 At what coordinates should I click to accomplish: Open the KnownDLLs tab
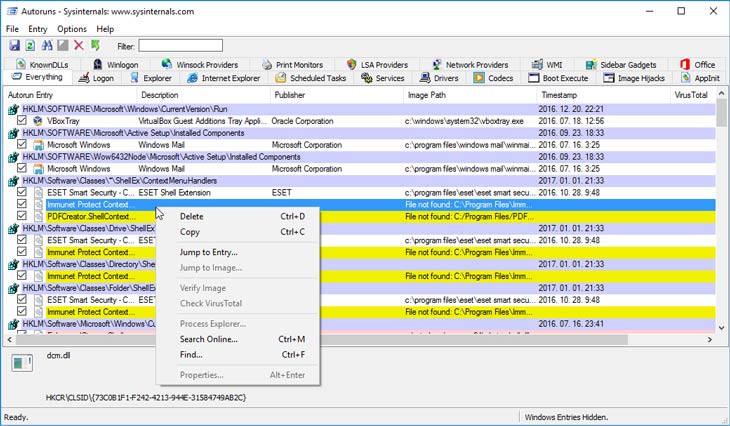click(42, 65)
